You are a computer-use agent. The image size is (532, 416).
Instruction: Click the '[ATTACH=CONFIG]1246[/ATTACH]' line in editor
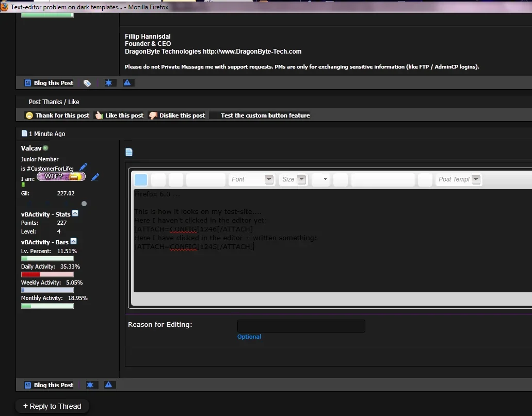coord(194,229)
